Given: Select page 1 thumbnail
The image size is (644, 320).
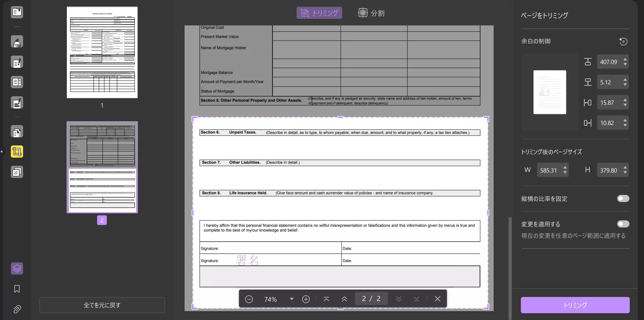Looking at the screenshot, I should [x=102, y=53].
